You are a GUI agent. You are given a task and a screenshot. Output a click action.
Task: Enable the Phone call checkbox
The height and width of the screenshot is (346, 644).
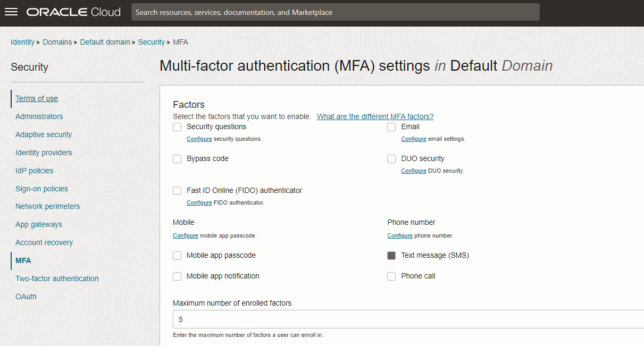coord(391,276)
